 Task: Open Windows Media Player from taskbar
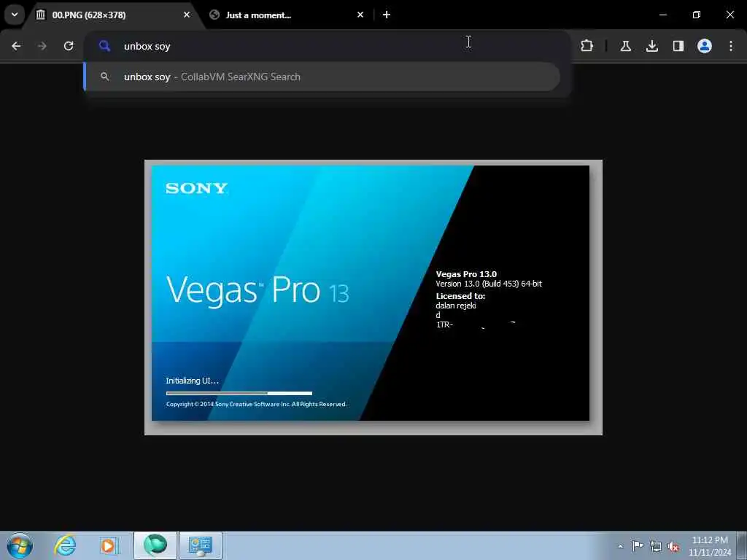(x=109, y=545)
